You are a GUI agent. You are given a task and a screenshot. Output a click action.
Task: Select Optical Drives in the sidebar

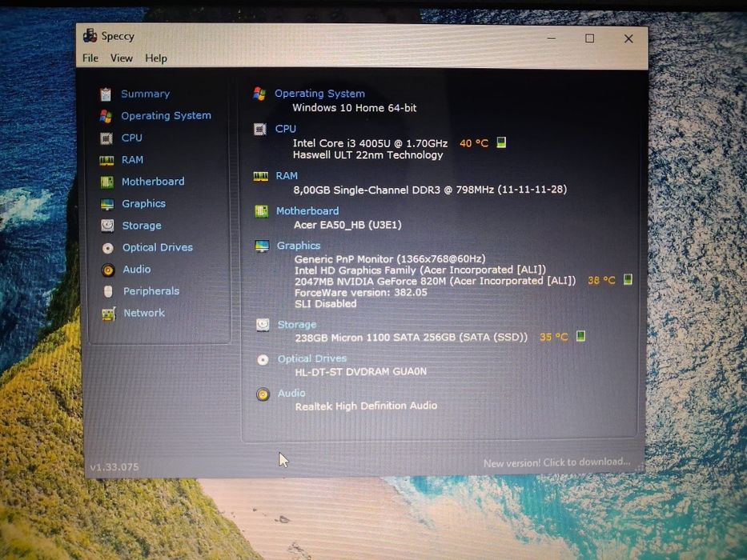[158, 247]
